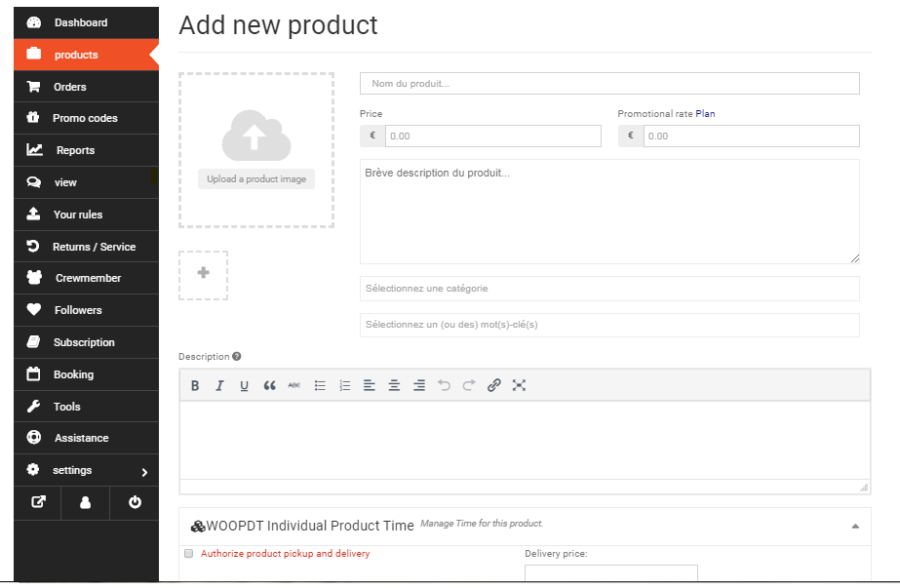Click the chart Reports icon
Screen dimensions: 900x588
coord(34,150)
